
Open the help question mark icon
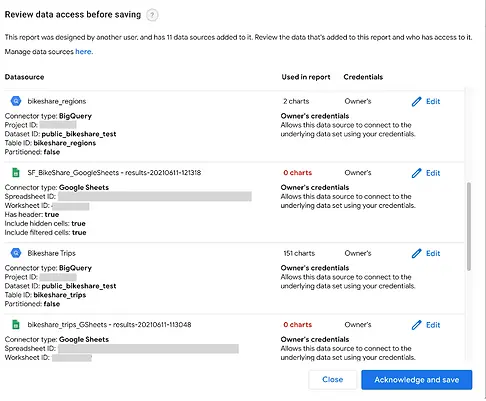tap(152, 15)
